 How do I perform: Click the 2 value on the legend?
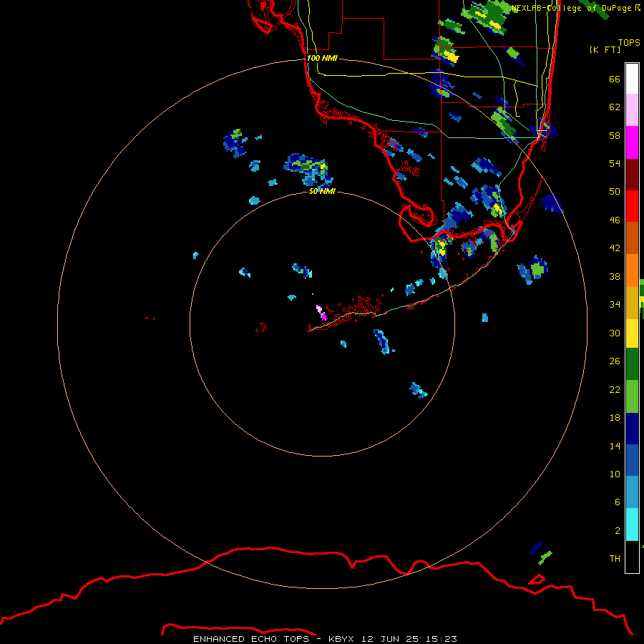point(617,531)
